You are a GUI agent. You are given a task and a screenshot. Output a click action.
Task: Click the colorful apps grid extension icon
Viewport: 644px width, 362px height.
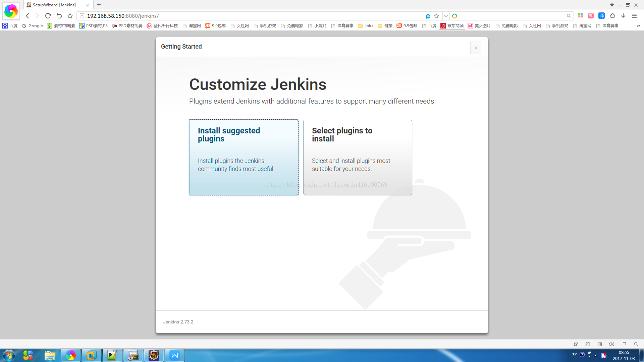(580, 16)
